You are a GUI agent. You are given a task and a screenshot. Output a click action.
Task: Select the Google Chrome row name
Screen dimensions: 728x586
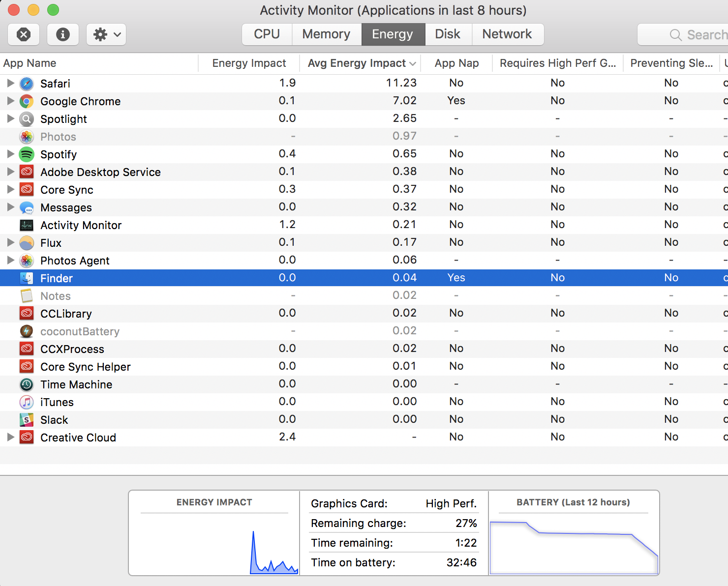point(80,101)
